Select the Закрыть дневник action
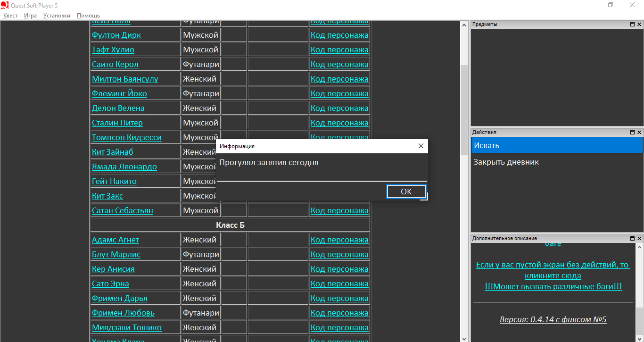 click(506, 162)
